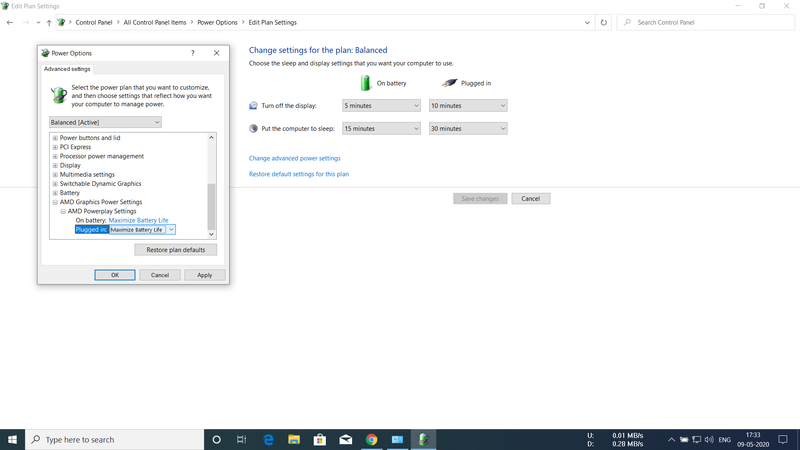Viewport: 800px width, 450px height.
Task: Collapse the AMD Graphics Power Settings node
Action: tap(55, 202)
